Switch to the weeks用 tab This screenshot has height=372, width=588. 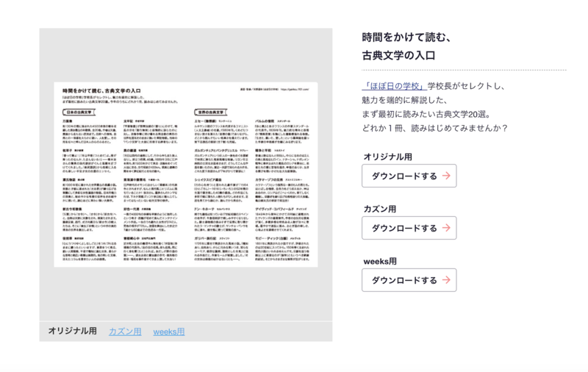point(169,332)
